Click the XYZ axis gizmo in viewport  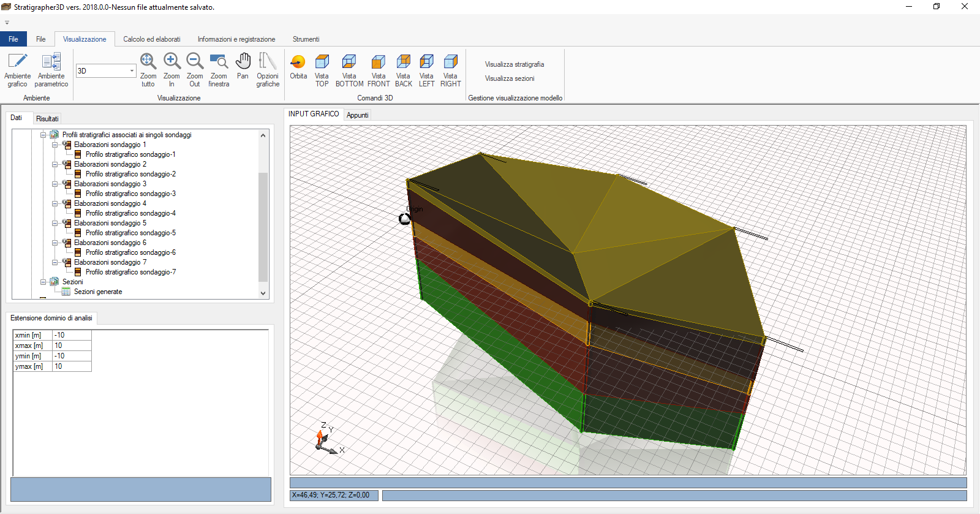329,439
